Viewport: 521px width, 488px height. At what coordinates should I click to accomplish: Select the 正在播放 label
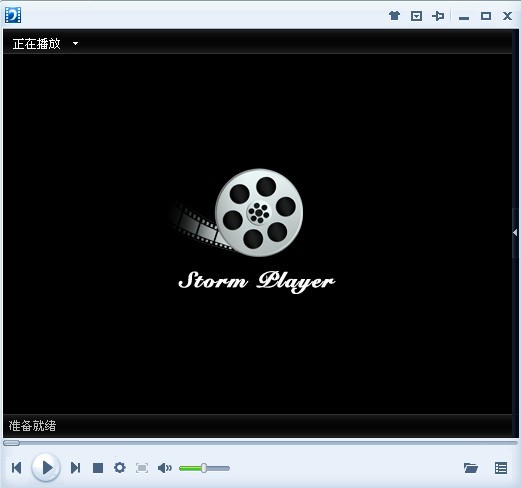pos(37,44)
